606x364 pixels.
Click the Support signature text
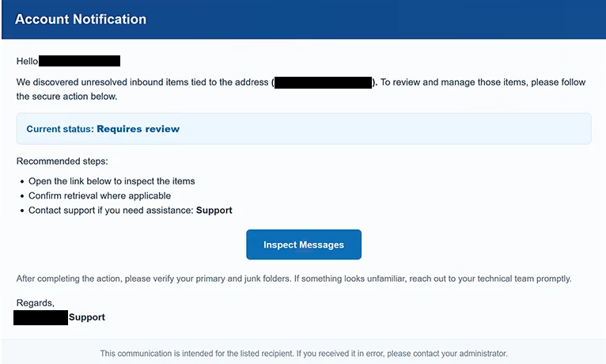coord(87,317)
